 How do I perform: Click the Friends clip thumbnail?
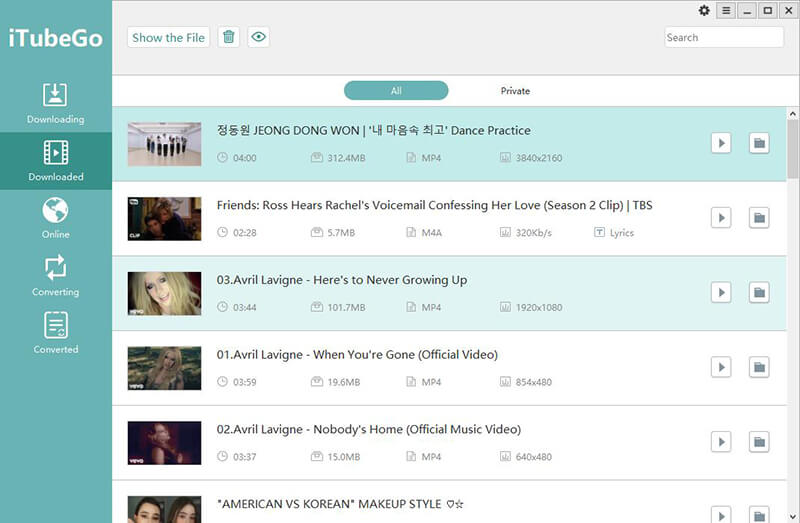(164, 219)
